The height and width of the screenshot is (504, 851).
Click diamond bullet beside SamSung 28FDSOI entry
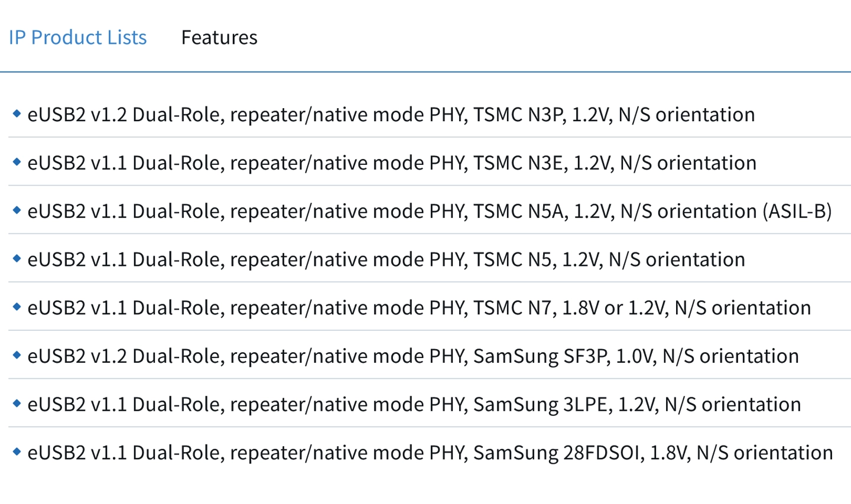17,452
